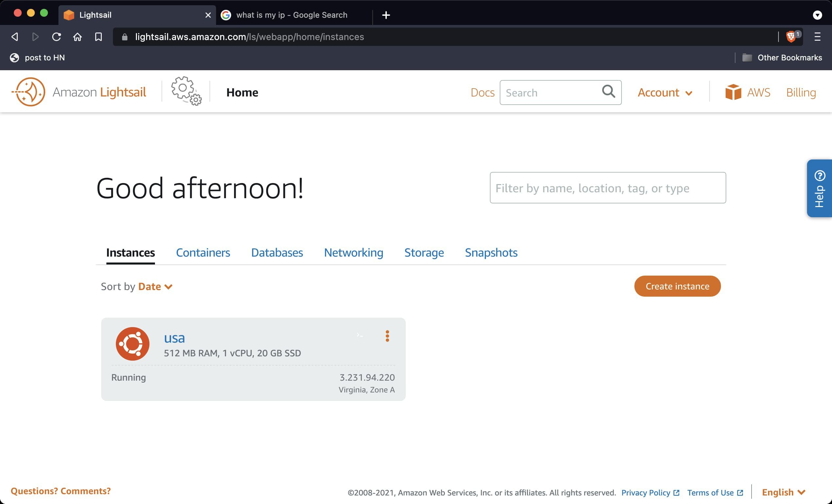Image resolution: width=832 pixels, height=504 pixels.
Task: Open the English language selector
Action: tap(783, 492)
